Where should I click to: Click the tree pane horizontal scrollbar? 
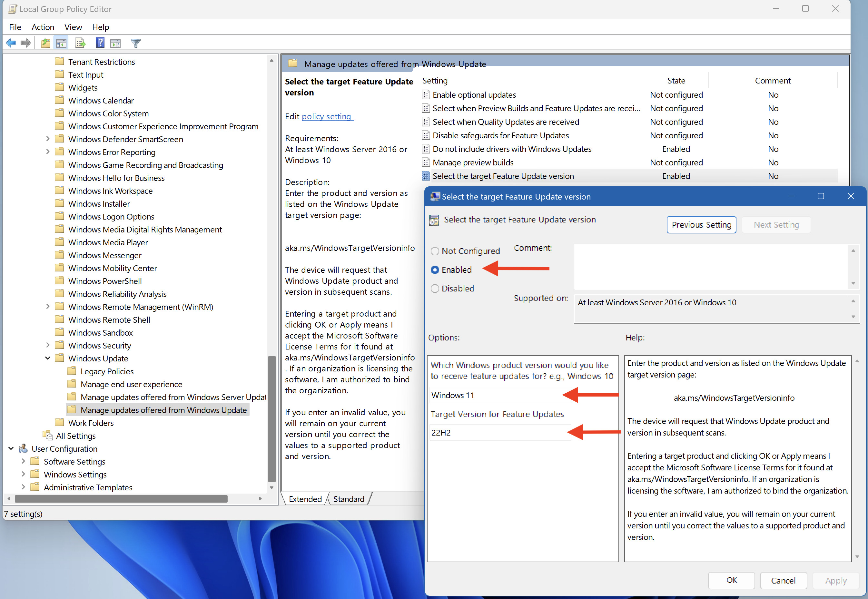(121, 499)
